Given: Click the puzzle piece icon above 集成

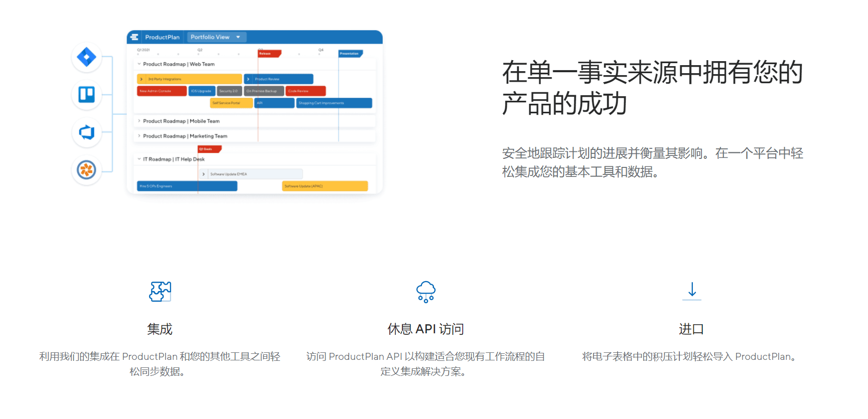Looking at the screenshot, I should click(160, 291).
